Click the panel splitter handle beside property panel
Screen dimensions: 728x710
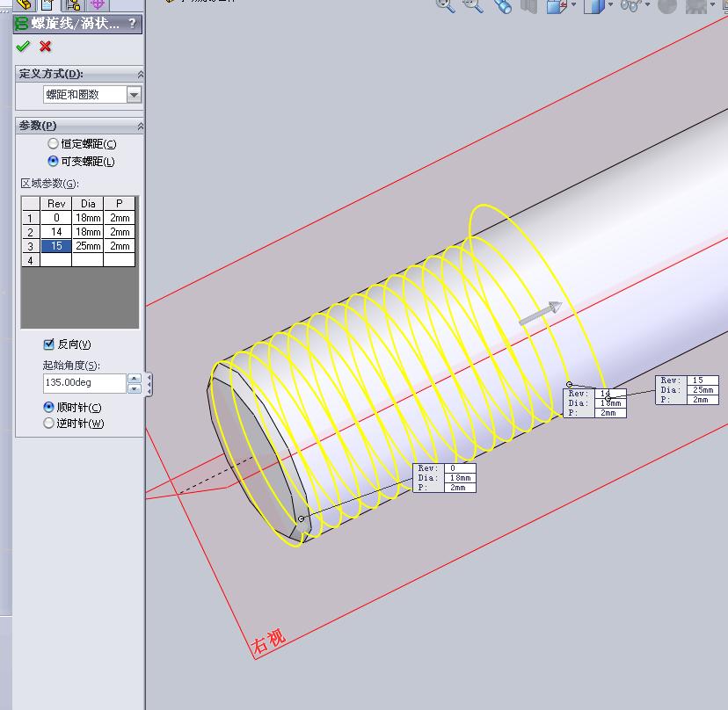coord(149,384)
